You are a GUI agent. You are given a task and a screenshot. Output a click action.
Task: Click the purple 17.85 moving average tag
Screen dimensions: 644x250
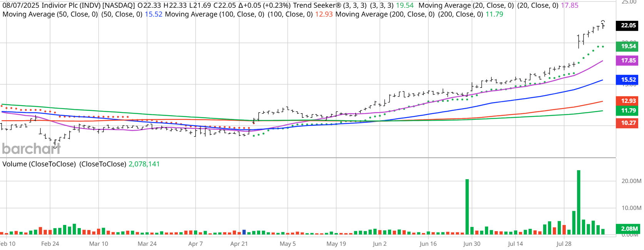tap(627, 60)
